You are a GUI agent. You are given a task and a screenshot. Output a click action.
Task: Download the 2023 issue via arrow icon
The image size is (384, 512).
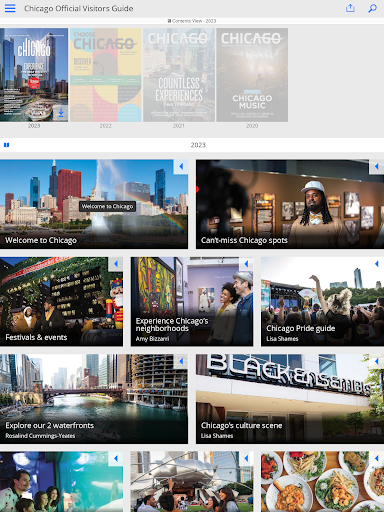tap(61, 113)
